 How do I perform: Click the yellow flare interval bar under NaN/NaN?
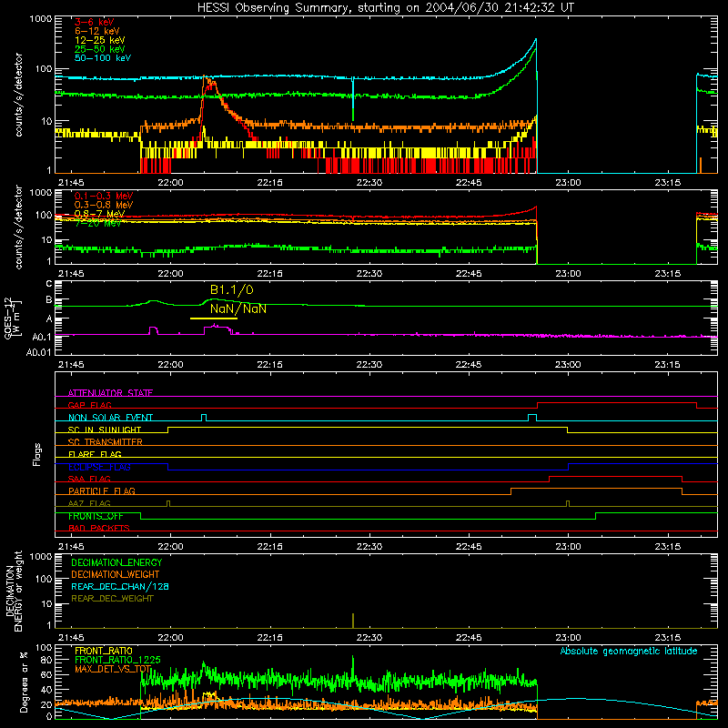point(214,318)
